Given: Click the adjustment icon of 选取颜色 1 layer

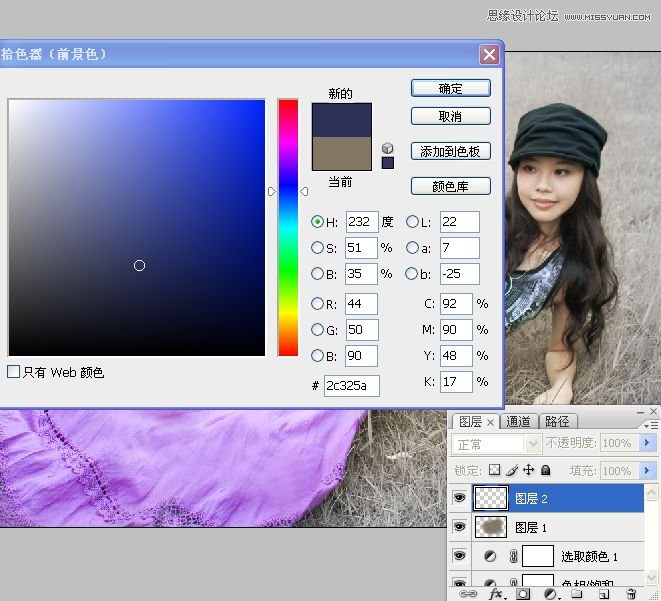Looking at the screenshot, I should click(490, 556).
